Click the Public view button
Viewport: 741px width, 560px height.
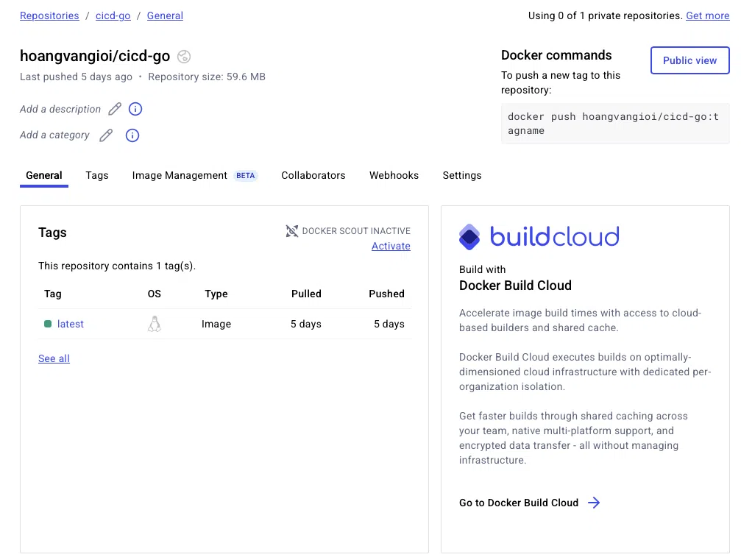(690, 60)
